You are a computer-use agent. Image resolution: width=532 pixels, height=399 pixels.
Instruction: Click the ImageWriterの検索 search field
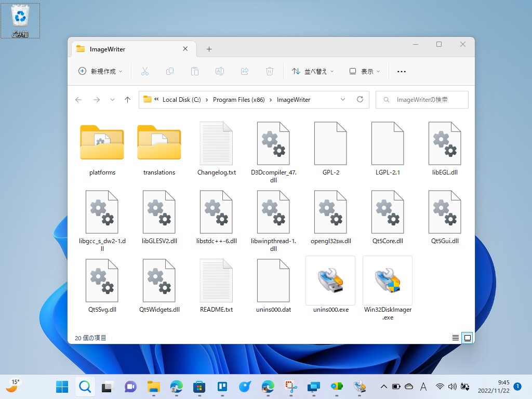(422, 99)
